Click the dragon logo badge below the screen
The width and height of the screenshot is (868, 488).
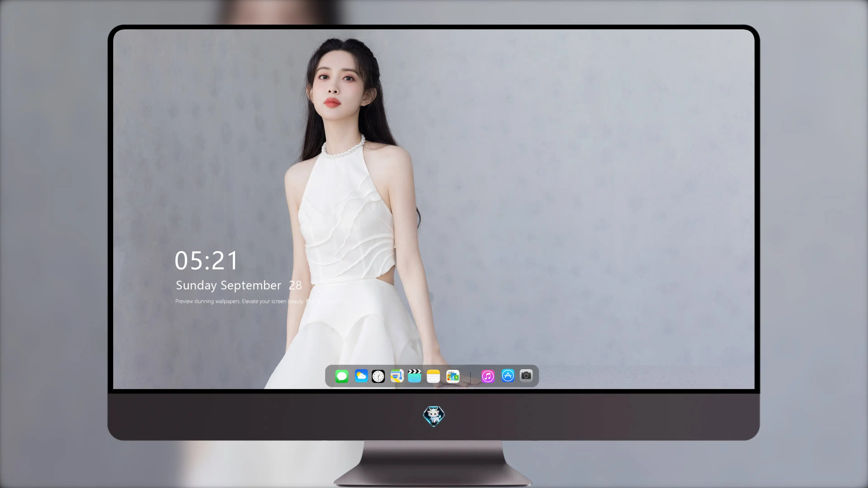click(434, 416)
